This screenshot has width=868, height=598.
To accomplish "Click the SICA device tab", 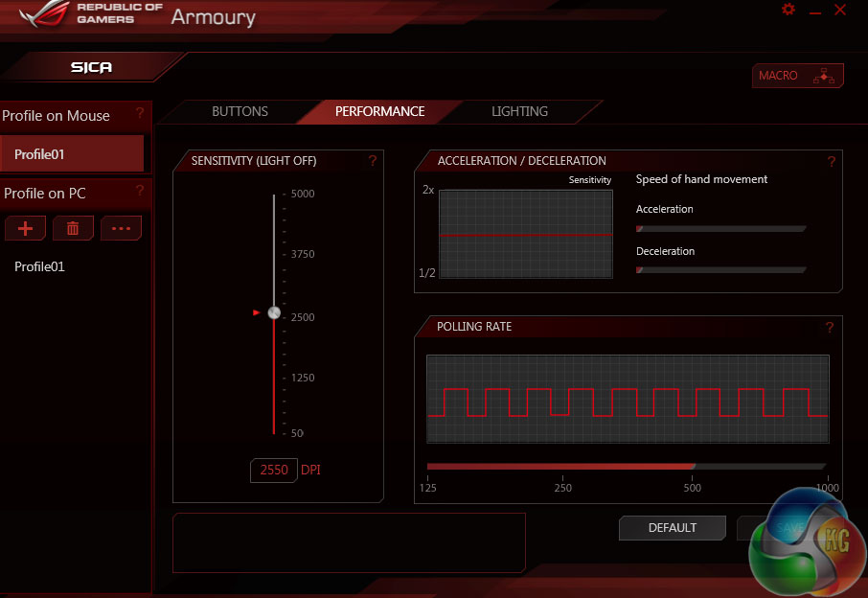I will pos(91,67).
